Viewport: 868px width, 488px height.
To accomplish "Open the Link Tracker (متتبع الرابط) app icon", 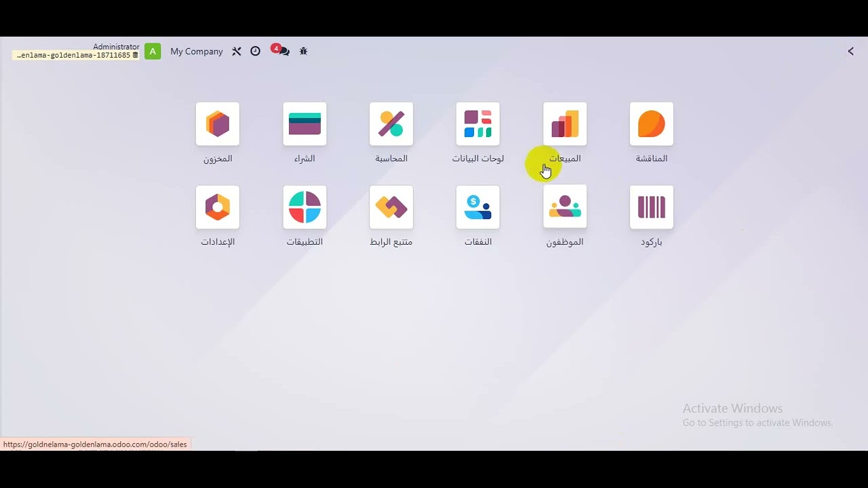I will coord(391,207).
